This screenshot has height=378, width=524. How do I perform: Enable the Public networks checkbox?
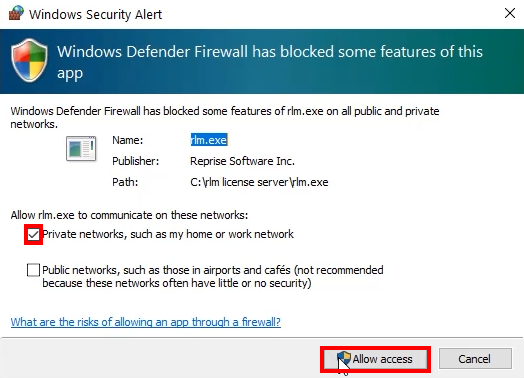pos(33,270)
